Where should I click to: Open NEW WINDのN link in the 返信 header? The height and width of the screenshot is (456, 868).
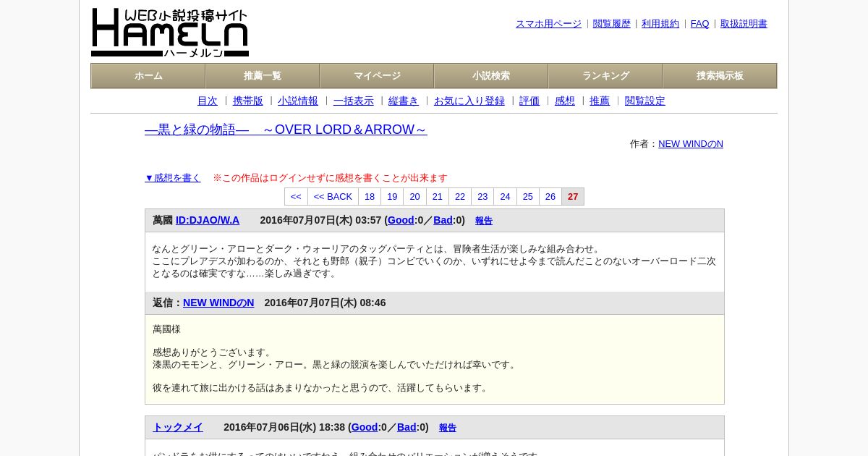pyautogui.click(x=218, y=303)
